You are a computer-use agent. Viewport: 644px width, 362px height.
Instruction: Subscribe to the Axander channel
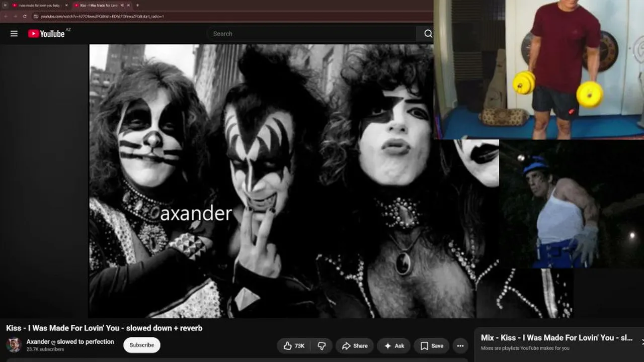[142, 345]
